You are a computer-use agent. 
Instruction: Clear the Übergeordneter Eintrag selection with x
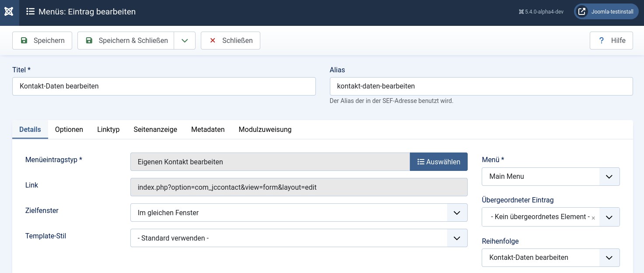point(593,218)
